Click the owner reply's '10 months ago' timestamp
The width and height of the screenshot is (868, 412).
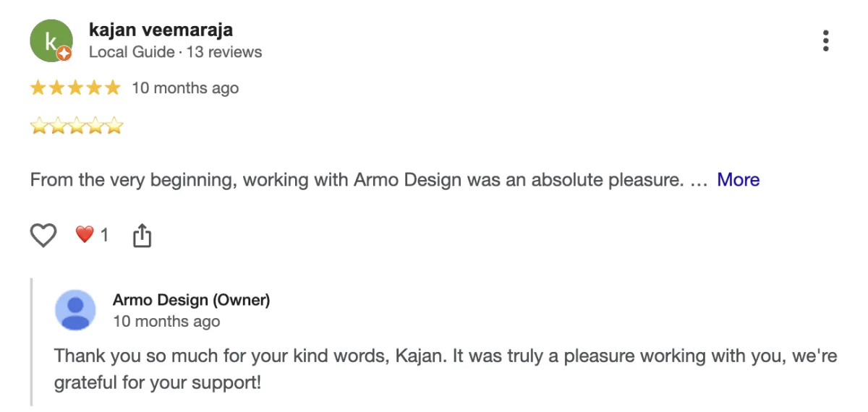166,322
